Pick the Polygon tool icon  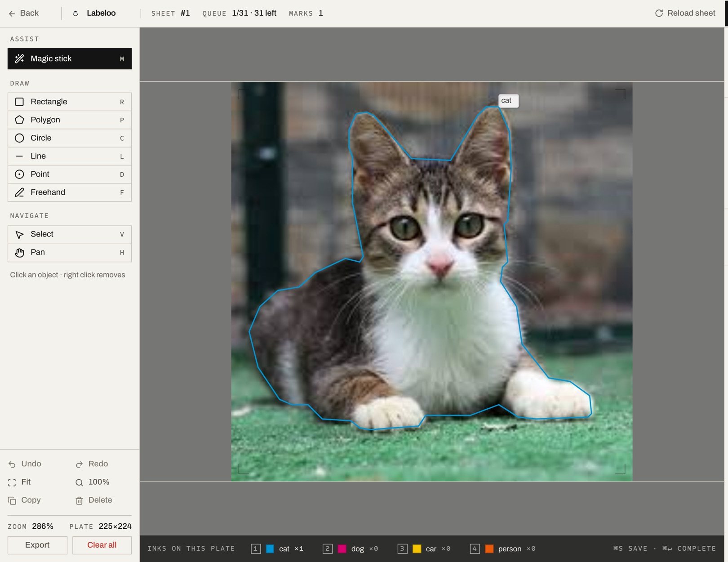pos(19,120)
